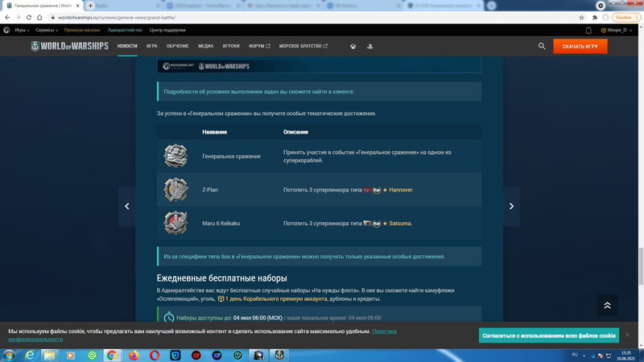Image resolution: width=644 pixels, height=362 pixels.
Task: Open the Игроки menu item
Action: [x=231, y=46]
